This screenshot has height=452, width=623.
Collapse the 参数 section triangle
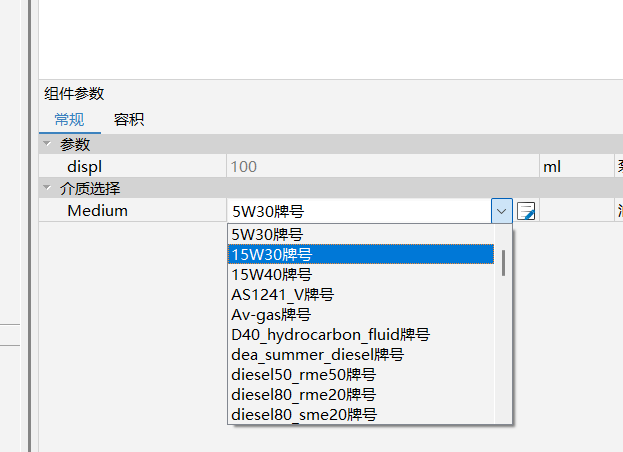click(x=47, y=144)
